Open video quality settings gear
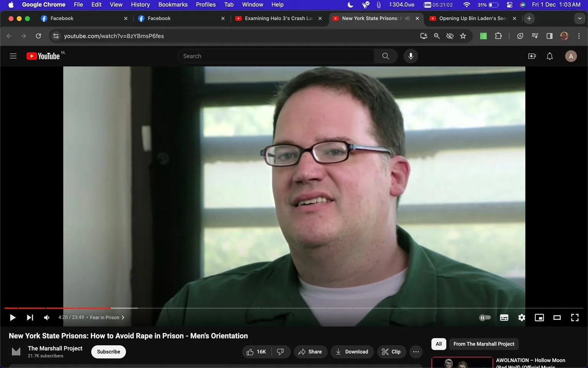 (521, 317)
